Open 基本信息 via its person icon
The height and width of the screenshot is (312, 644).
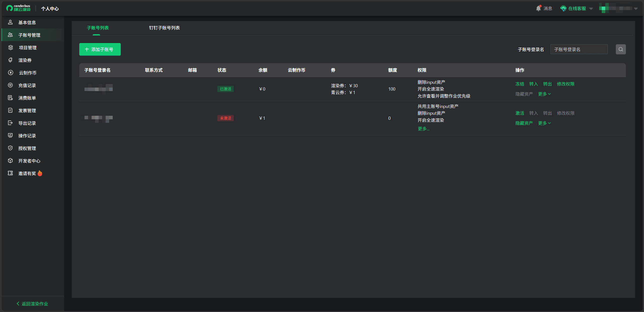10,22
